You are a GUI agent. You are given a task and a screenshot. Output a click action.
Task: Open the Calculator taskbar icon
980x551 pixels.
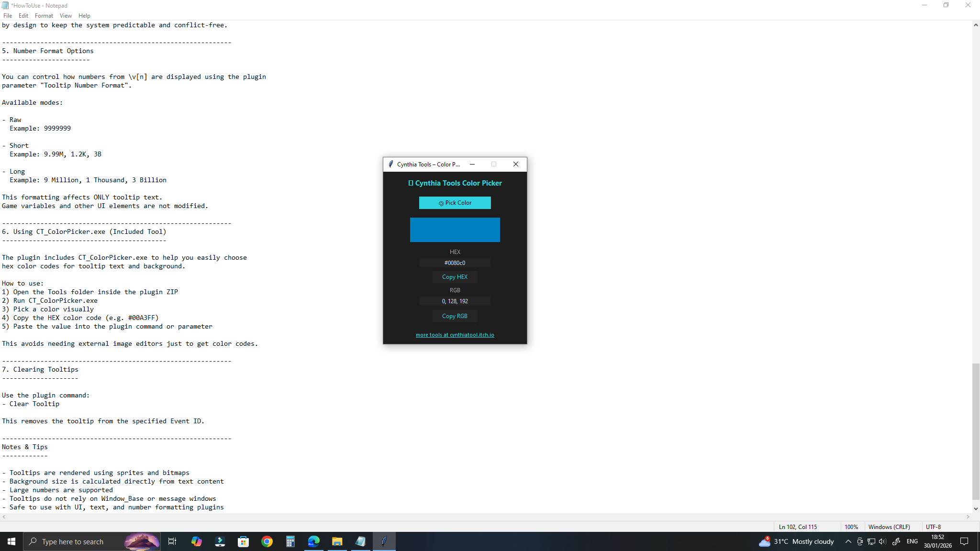pos(290,541)
